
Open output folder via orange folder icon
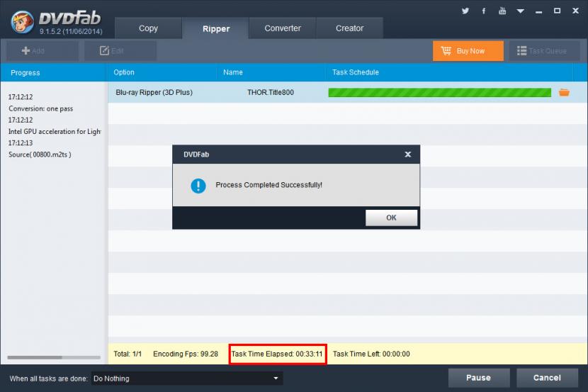[x=564, y=92]
